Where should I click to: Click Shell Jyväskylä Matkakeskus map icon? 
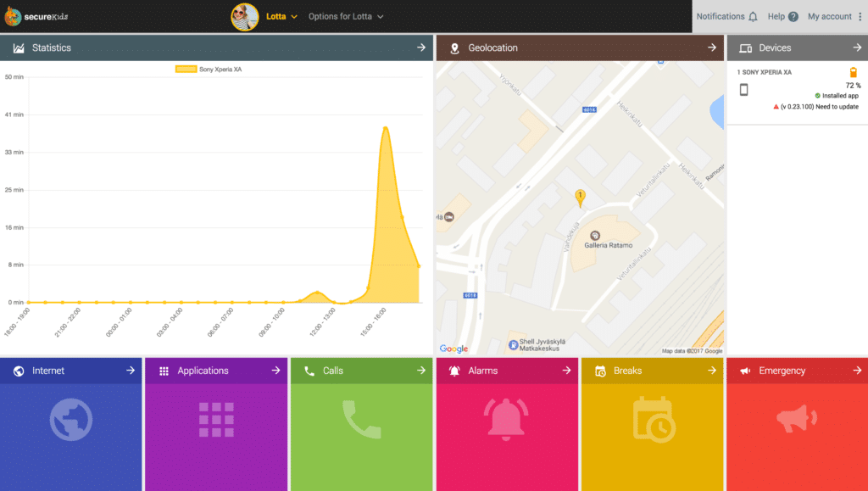[513, 345]
